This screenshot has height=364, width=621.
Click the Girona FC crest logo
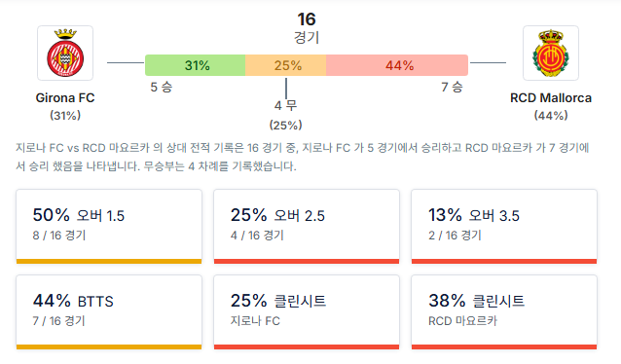click(65, 54)
